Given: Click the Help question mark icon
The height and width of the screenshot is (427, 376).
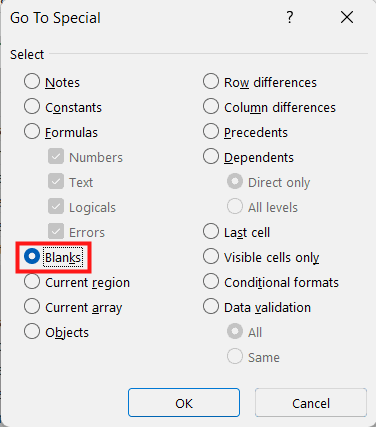Looking at the screenshot, I should pos(290,17).
